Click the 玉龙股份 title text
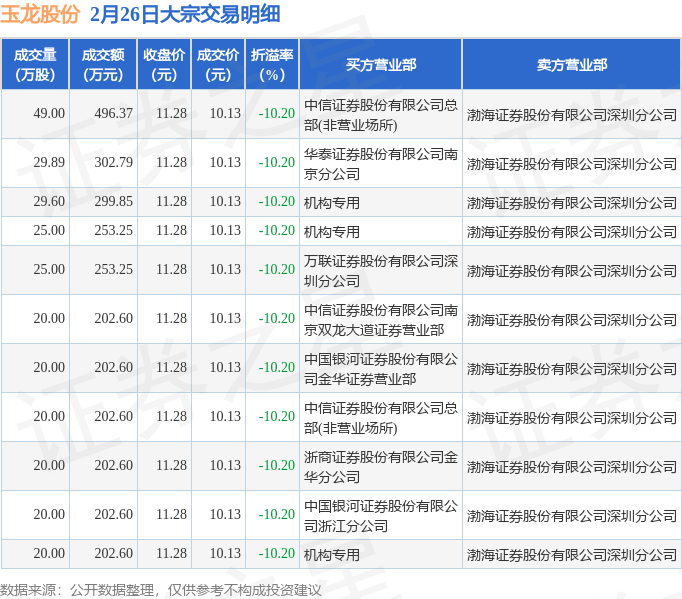The width and height of the screenshot is (682, 599). (x=40, y=14)
